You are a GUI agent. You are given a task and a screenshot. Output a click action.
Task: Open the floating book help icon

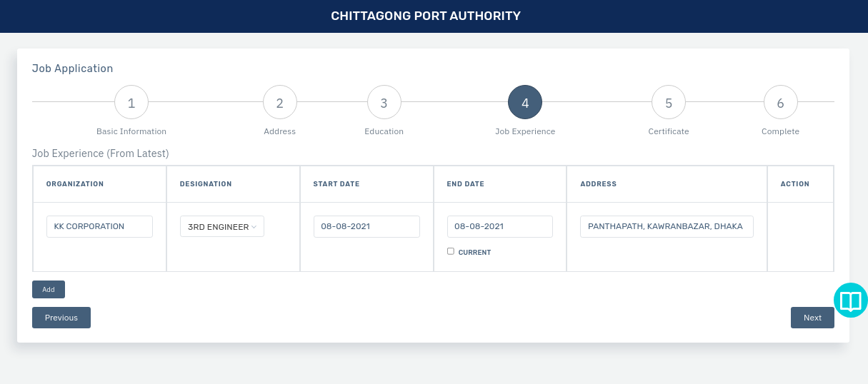coord(850,300)
